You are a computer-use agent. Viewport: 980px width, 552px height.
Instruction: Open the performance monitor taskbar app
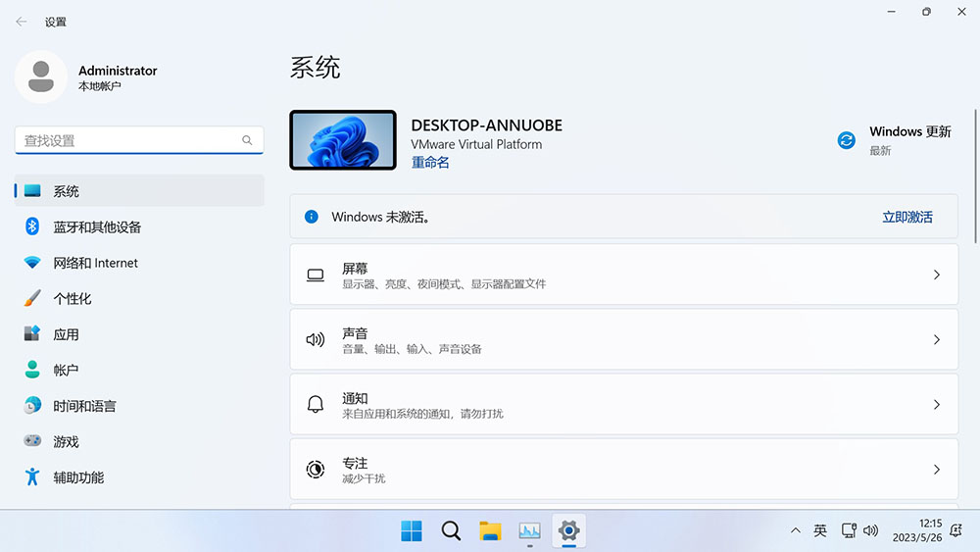point(529,531)
